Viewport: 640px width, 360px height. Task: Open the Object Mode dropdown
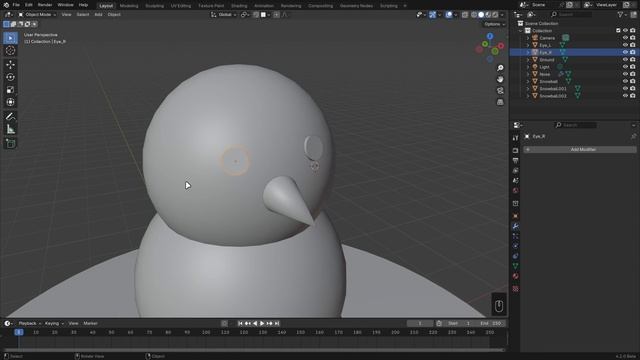37,15
